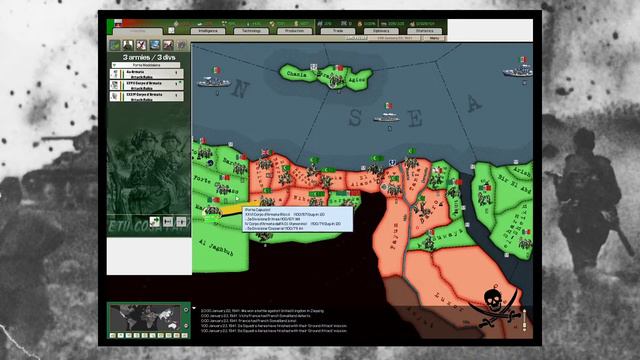Viewport: 640px width, 360px height.
Task: Select the Italian fleet northwest of Crete
Action: (x=214, y=82)
